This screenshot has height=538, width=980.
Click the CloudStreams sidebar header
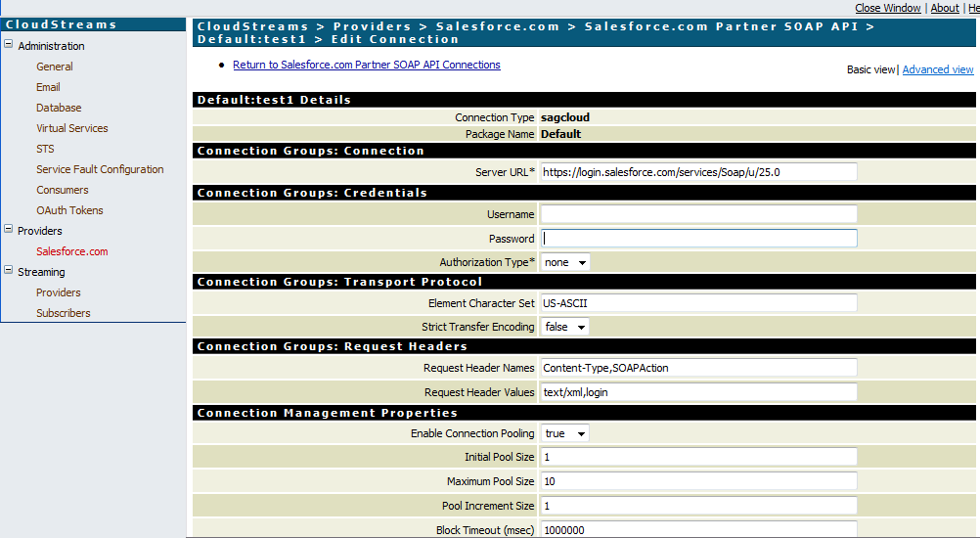pos(94,24)
